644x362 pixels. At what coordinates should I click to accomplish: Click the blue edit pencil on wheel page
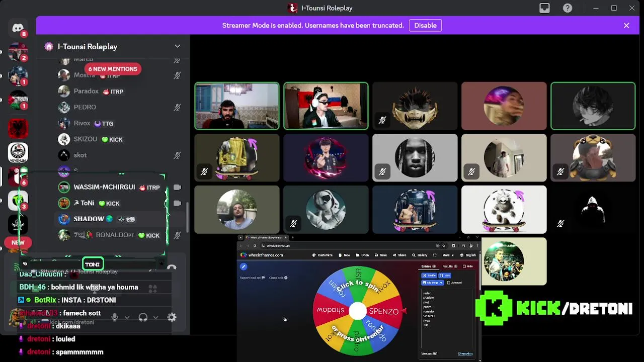tap(244, 266)
